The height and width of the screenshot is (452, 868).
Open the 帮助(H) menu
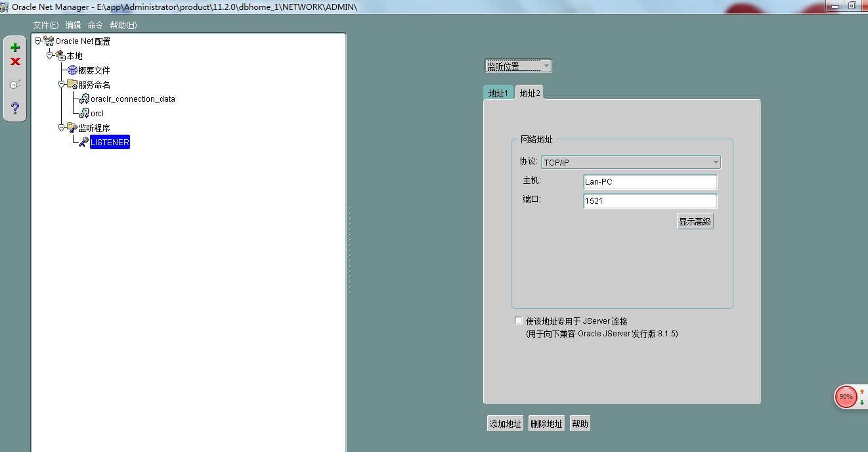[x=123, y=25]
